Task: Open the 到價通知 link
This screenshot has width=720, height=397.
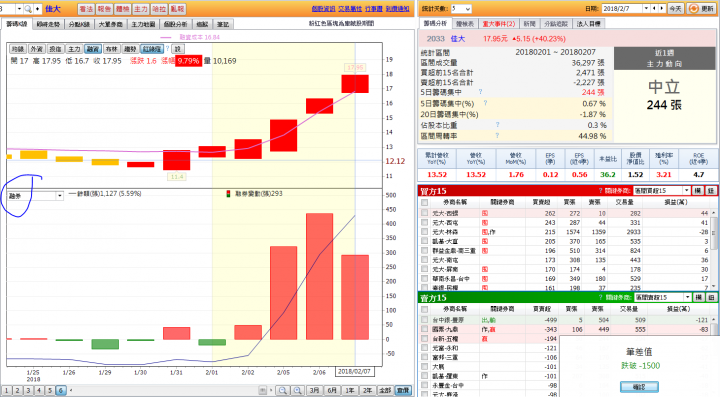Action: [x=397, y=9]
